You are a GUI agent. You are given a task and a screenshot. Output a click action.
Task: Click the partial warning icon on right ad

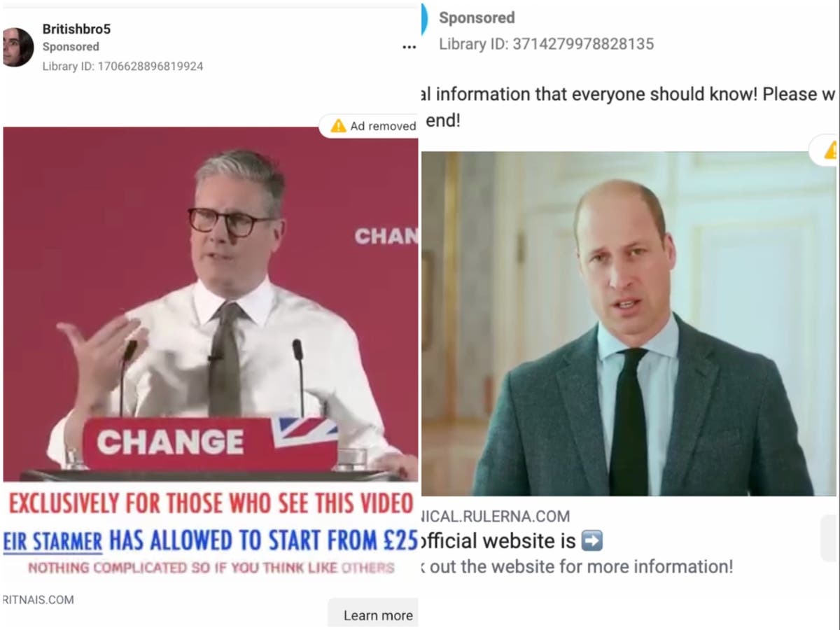(x=832, y=150)
